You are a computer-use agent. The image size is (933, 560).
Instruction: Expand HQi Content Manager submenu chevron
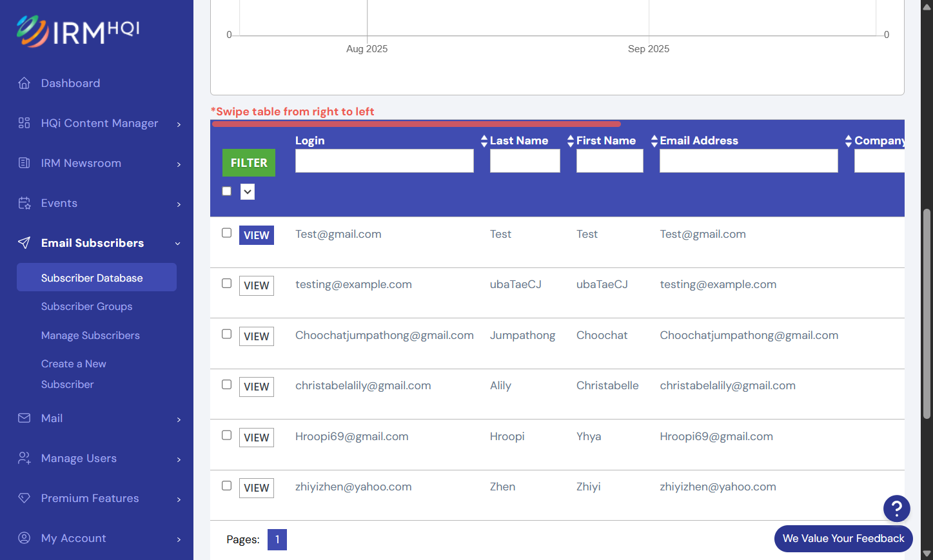[179, 124]
